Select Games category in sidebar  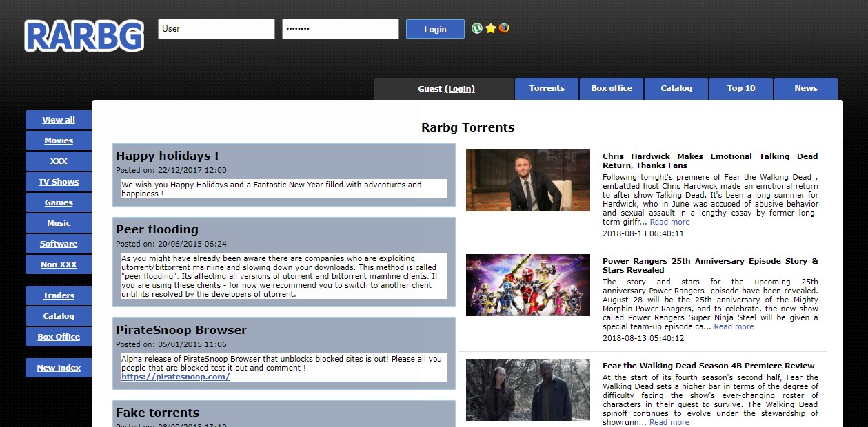[59, 202]
